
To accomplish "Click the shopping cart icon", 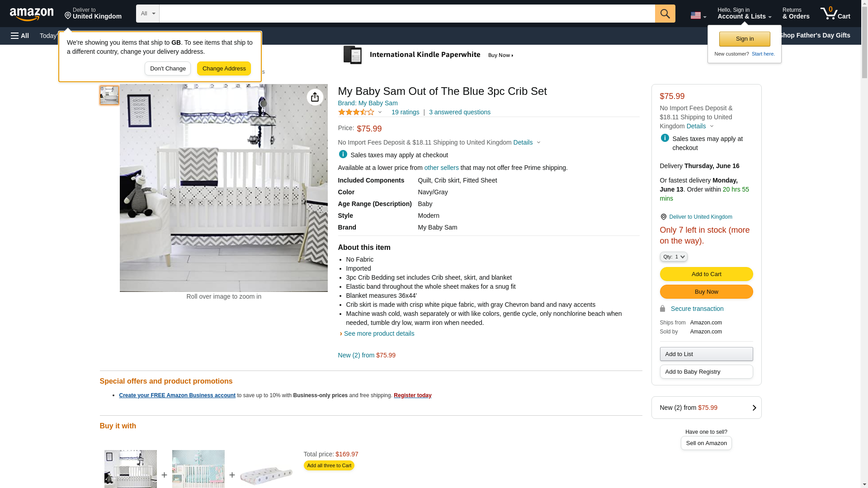I will tap(835, 14).
